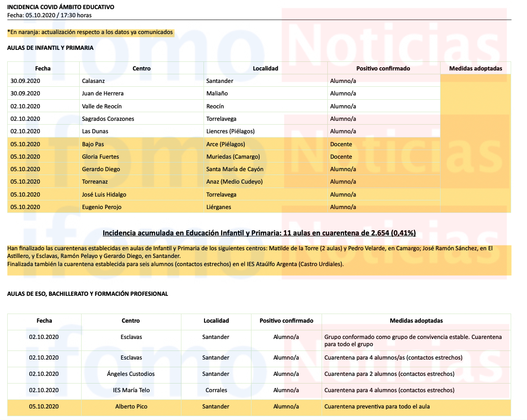Select the 'Eugenio Perojo' centro cell
Image resolution: width=527 pixels, height=420 pixels.
pyautogui.click(x=102, y=207)
